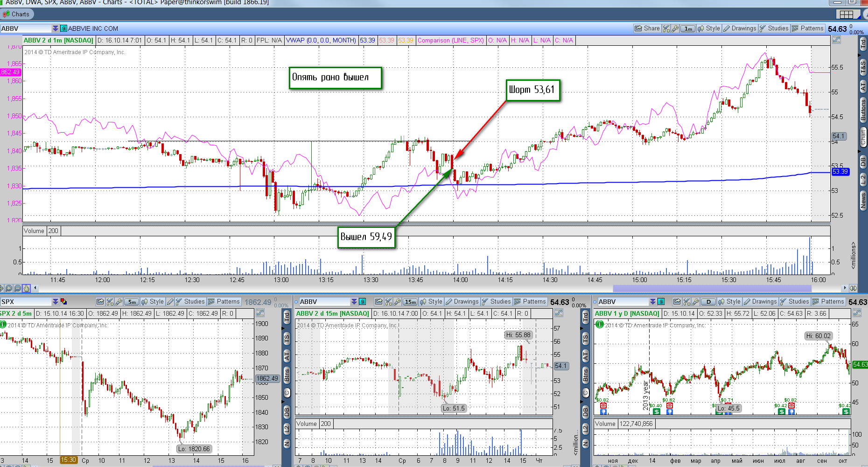Image resolution: width=868 pixels, height=467 pixels.
Task: Click the SPX symbol input field
Action: [26, 302]
